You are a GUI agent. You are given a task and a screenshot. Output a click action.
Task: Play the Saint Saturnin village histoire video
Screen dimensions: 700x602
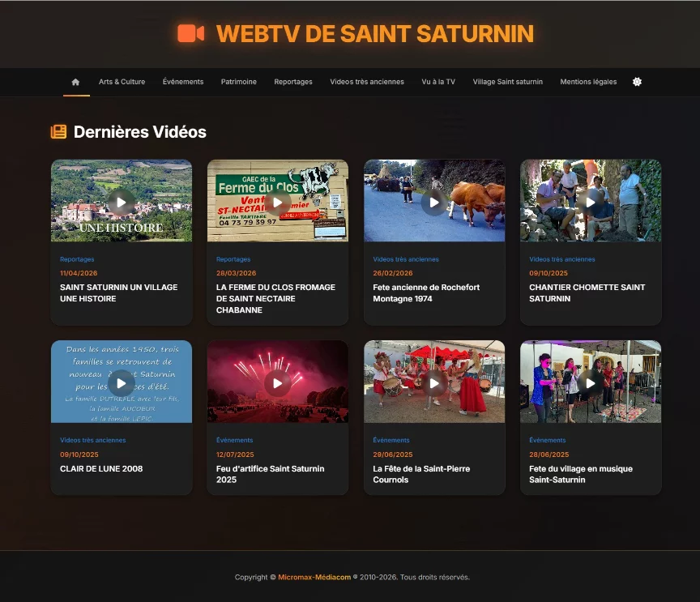click(122, 202)
